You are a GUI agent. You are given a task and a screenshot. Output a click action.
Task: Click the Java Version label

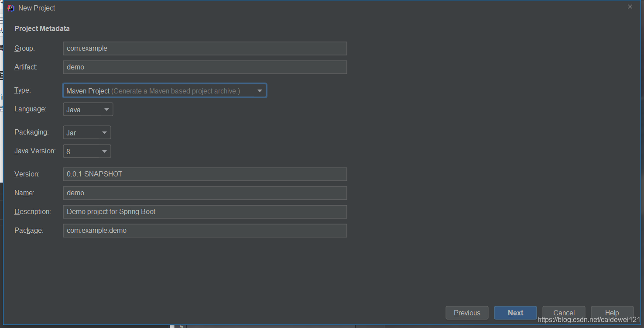35,151
